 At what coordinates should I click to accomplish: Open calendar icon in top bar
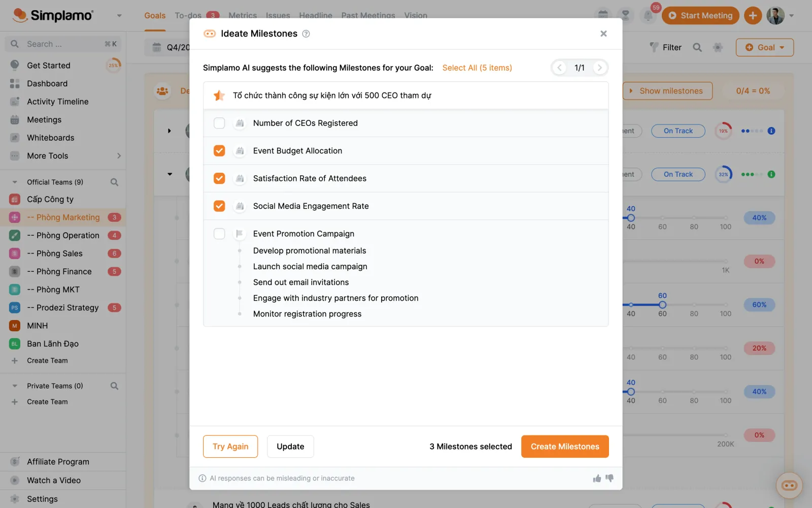603,16
